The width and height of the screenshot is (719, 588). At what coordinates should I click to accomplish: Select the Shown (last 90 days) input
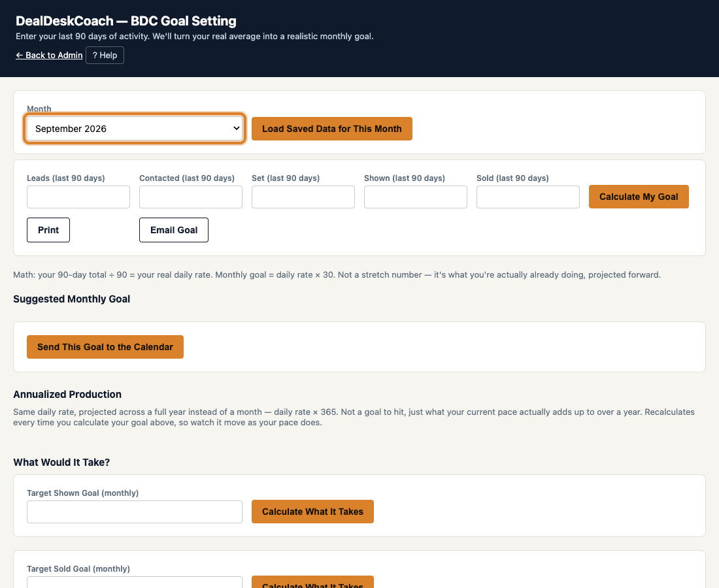tap(416, 197)
